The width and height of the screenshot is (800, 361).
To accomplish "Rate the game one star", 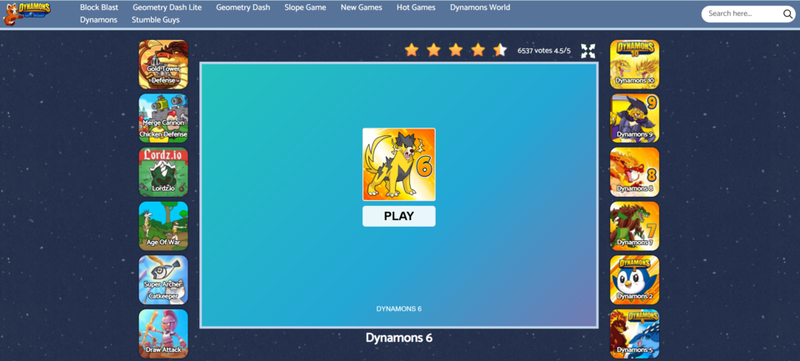I will [x=411, y=50].
